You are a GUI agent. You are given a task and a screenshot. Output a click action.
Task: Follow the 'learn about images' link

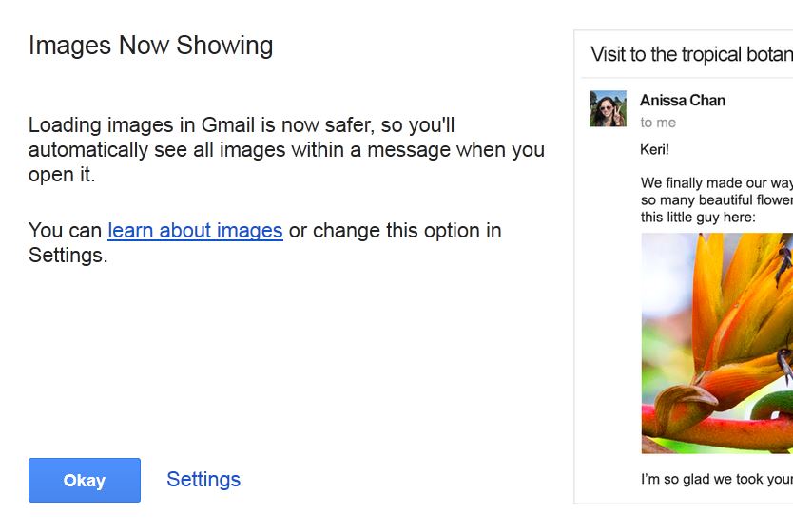click(195, 231)
